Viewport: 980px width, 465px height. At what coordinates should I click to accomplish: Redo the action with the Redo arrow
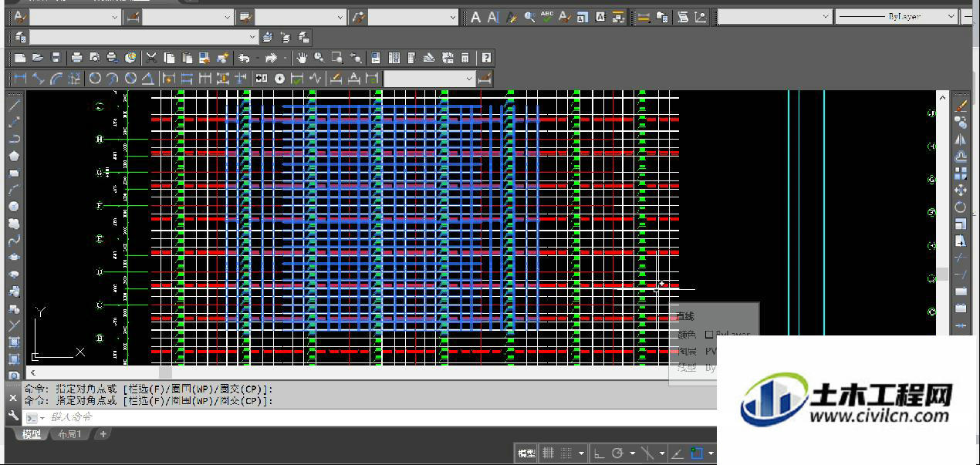click(x=271, y=58)
